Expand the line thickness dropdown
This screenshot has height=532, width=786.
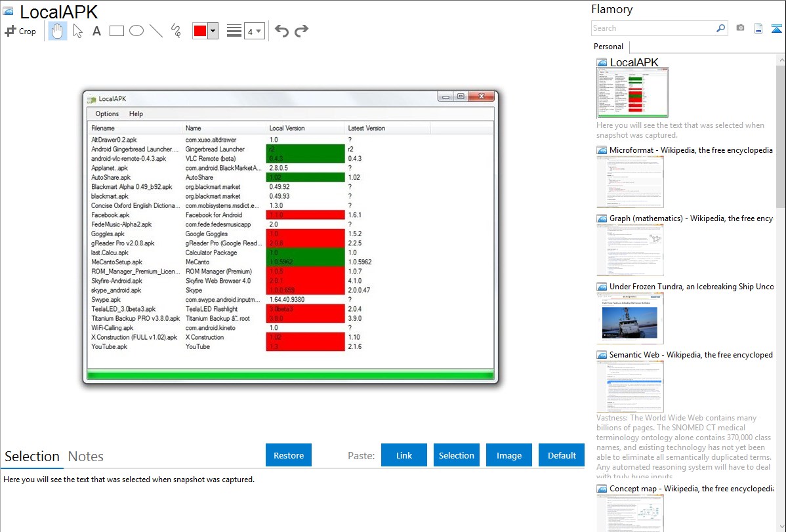pyautogui.click(x=254, y=31)
